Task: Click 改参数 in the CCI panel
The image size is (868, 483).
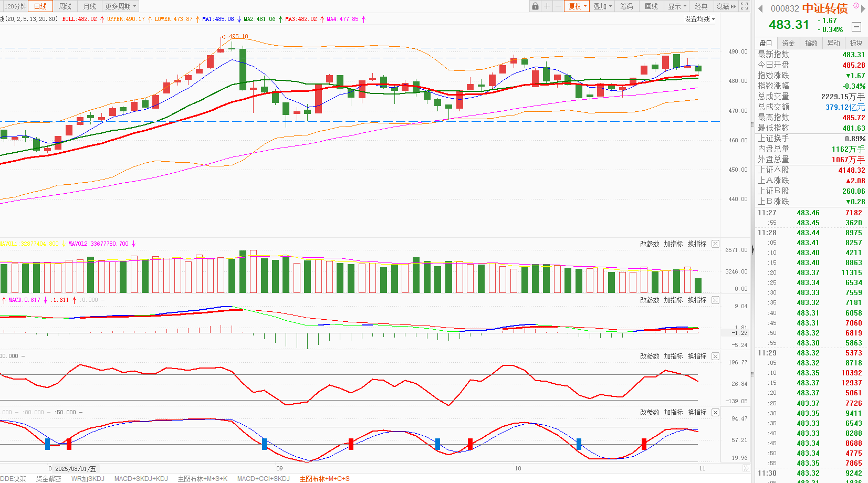Action: [x=650, y=356]
